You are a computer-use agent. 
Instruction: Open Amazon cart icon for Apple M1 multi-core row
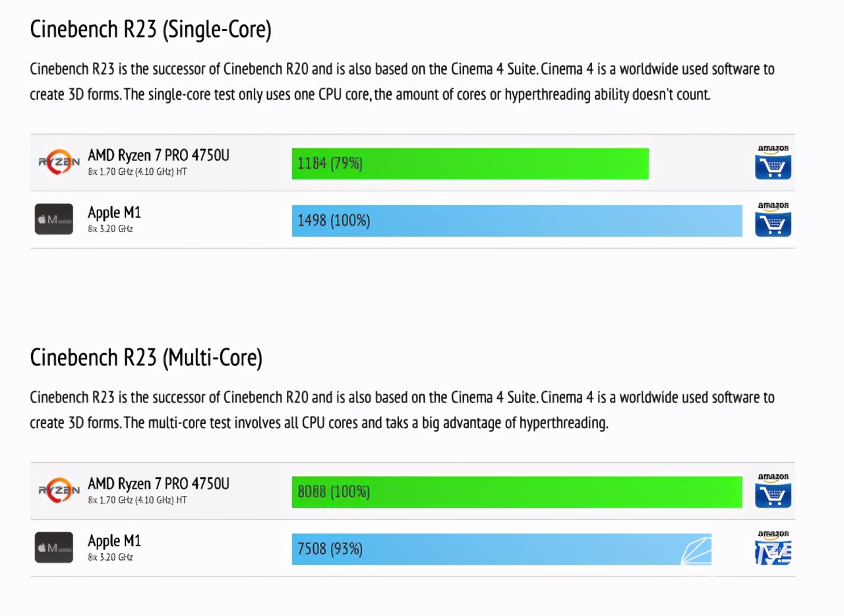coord(773,548)
